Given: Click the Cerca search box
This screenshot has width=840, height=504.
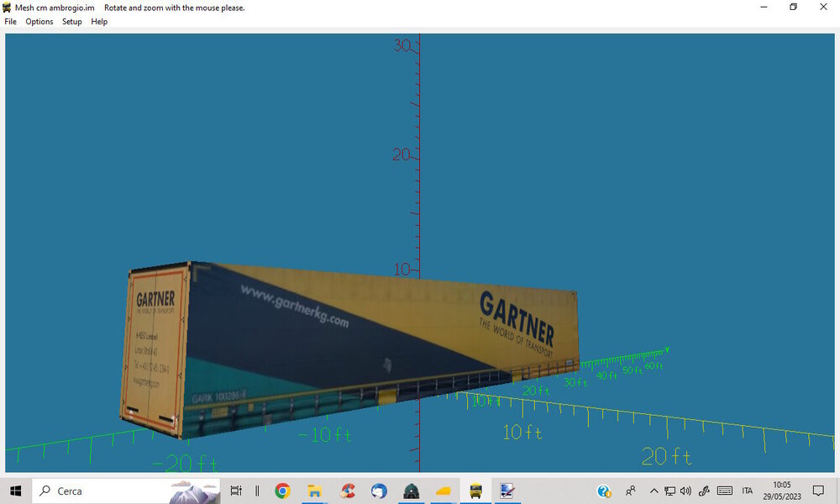Looking at the screenshot, I should pos(127,491).
